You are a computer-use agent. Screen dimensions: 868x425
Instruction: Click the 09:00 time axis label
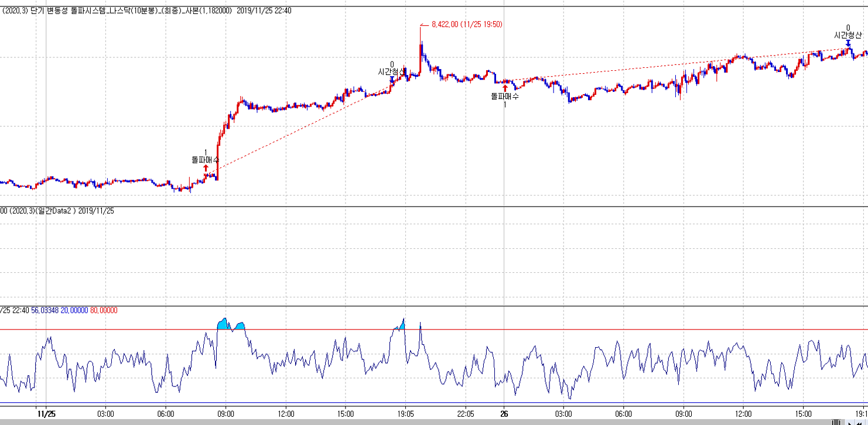(x=225, y=412)
